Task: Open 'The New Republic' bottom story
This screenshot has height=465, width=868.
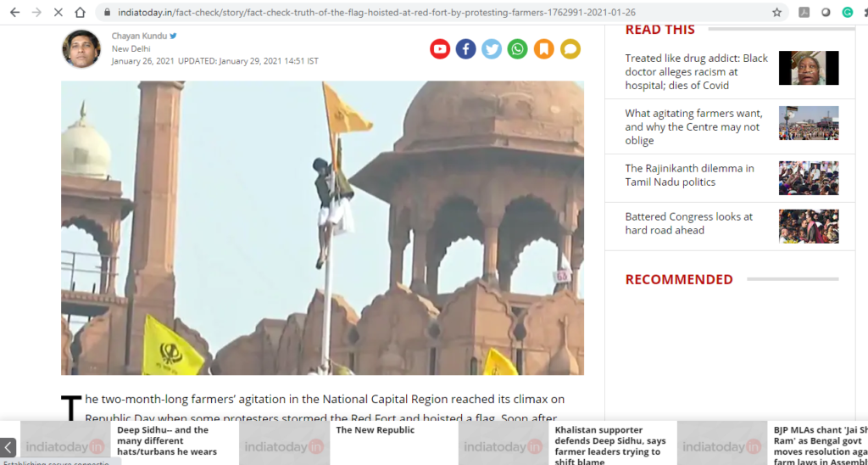Action: [375, 430]
